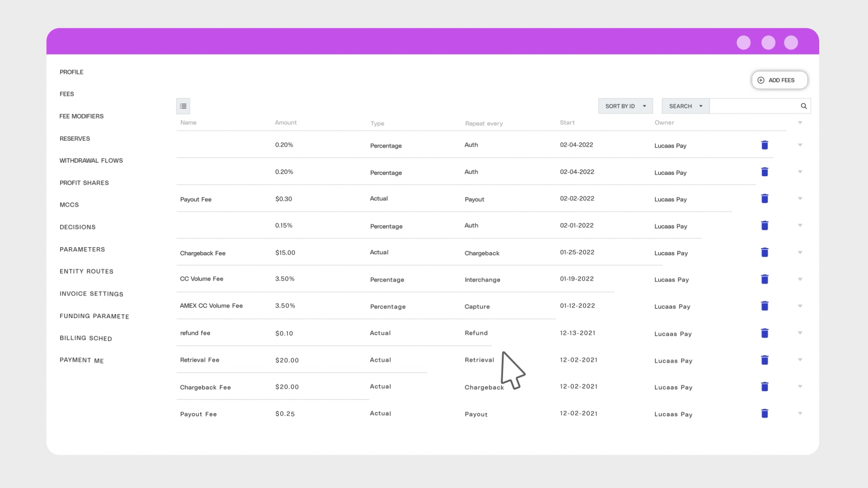
Task: Click the Profile sidebar link
Action: [x=71, y=72]
